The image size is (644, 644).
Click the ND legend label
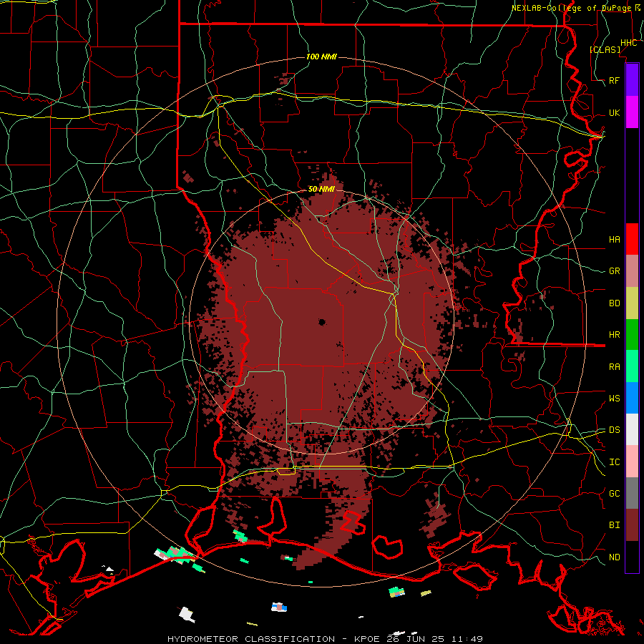614,557
